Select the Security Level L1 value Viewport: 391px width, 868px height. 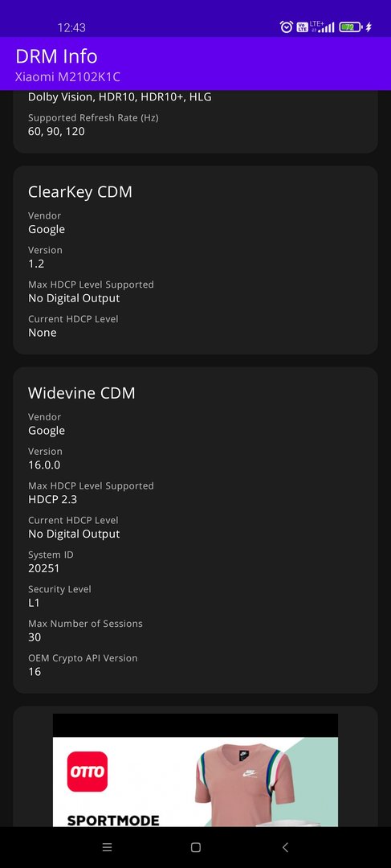coord(35,603)
